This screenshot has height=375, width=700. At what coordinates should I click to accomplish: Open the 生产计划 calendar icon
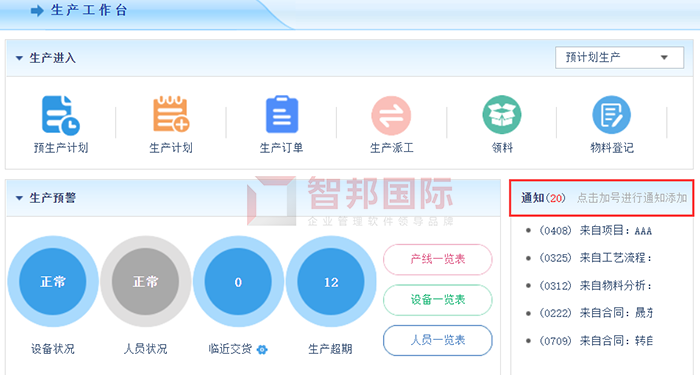tap(171, 114)
